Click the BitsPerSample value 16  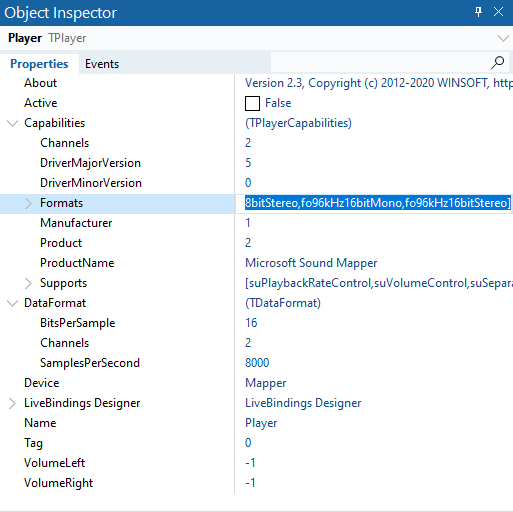[x=251, y=323]
